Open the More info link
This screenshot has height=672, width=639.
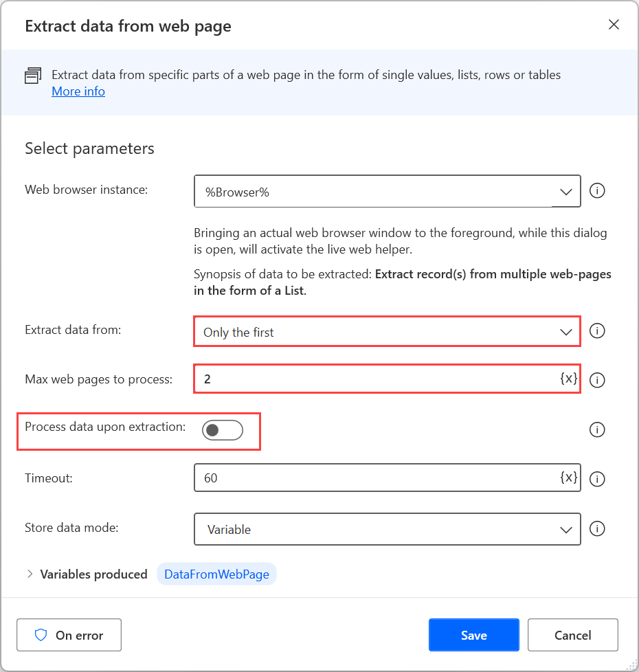pyautogui.click(x=78, y=91)
